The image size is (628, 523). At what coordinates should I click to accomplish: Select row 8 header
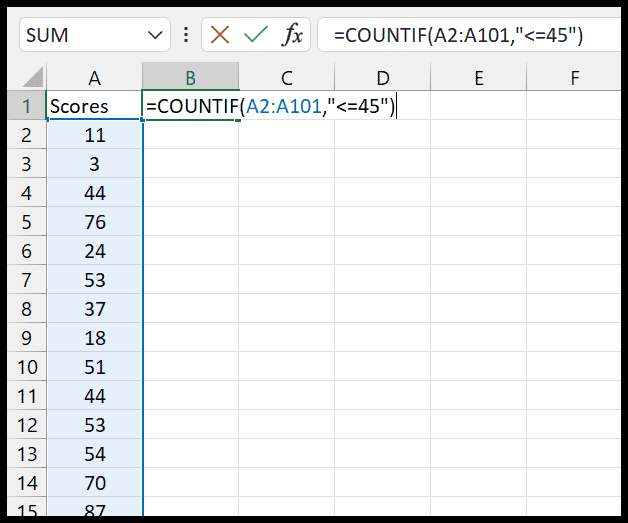pos(26,309)
